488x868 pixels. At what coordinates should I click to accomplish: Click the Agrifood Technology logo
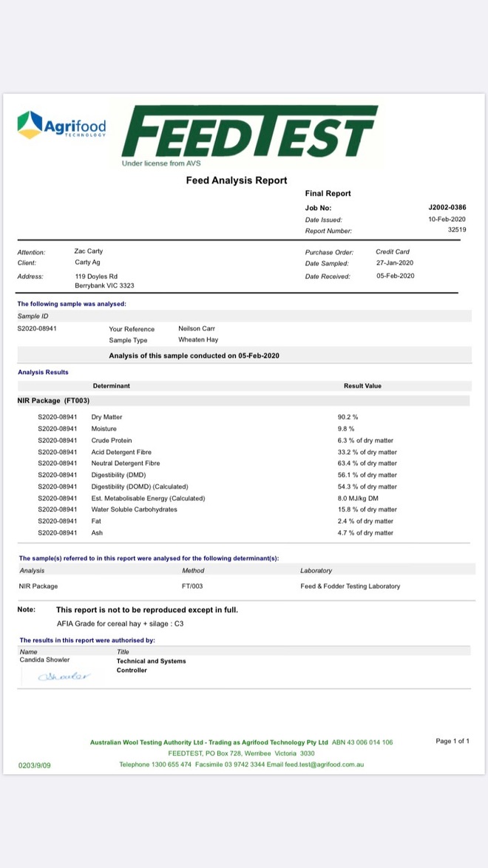(x=61, y=125)
